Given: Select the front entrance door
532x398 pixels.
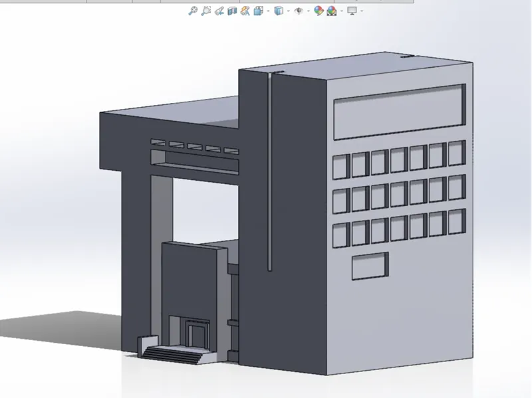Looking at the screenshot, I should (197, 334).
